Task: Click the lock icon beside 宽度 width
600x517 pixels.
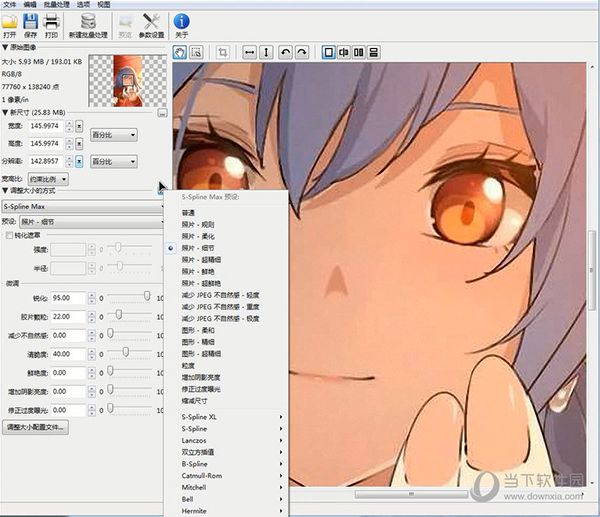Action: click(79, 126)
